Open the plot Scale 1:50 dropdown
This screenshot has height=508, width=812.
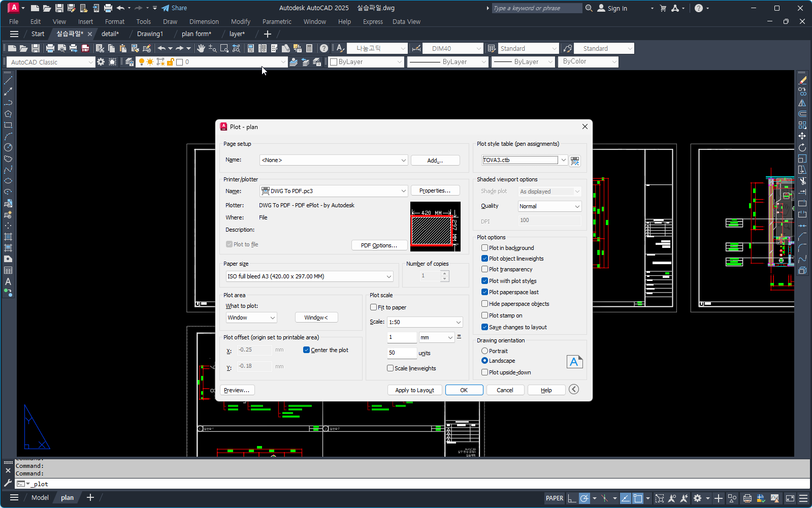[425, 322]
